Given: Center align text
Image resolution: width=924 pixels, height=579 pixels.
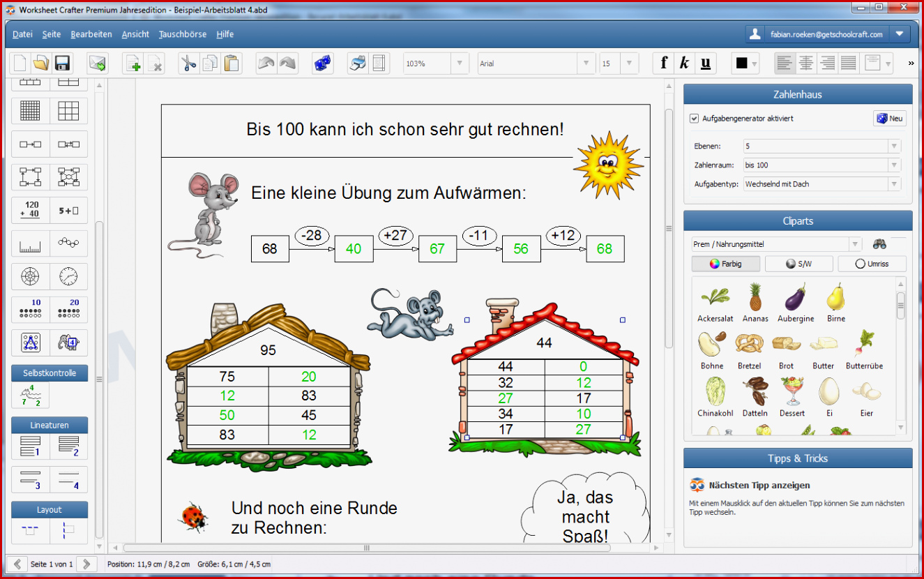Looking at the screenshot, I should point(806,63).
